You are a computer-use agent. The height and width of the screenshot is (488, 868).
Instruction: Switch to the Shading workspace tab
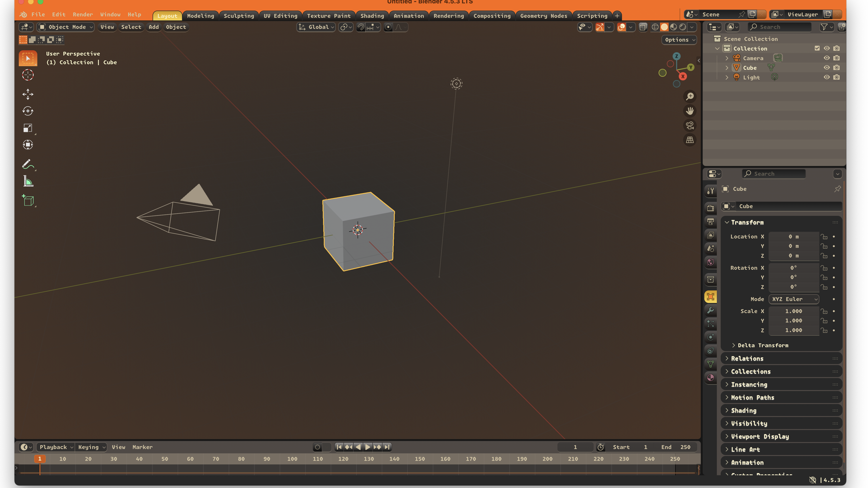[x=372, y=15]
